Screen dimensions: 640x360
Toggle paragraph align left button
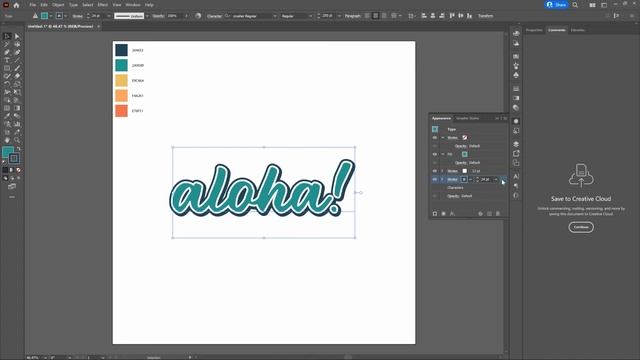click(367, 16)
